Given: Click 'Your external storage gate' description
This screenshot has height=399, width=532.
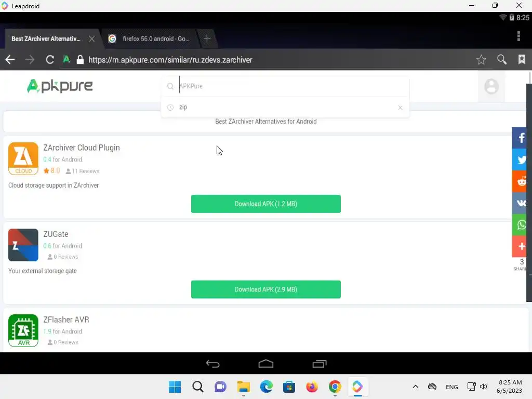Looking at the screenshot, I should 43,271.
